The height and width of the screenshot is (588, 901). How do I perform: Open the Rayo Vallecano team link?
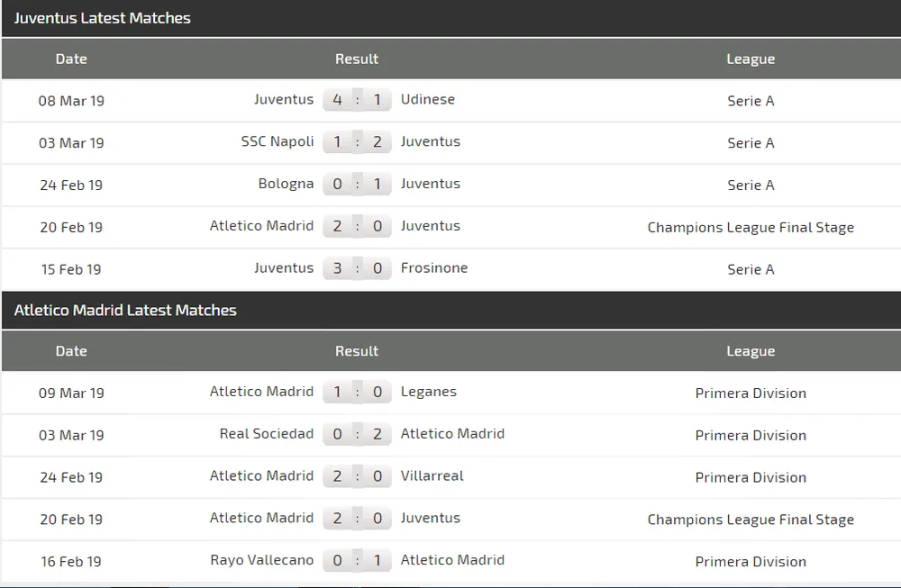(261, 560)
